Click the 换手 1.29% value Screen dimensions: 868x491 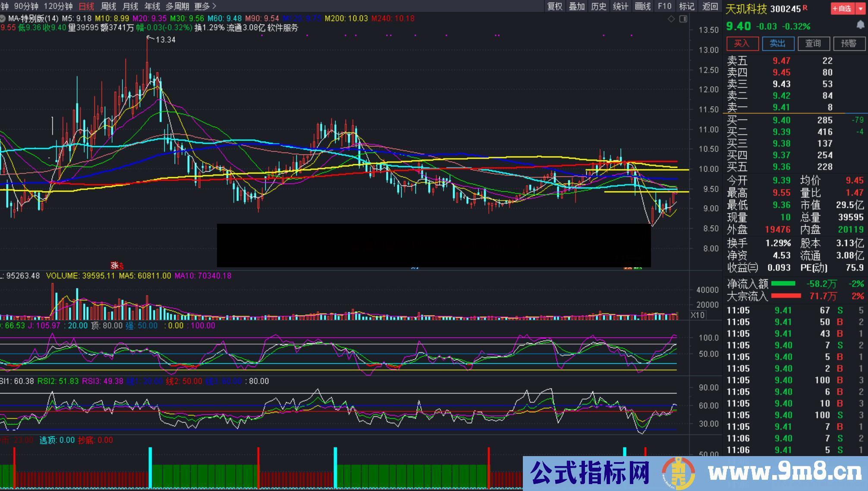[778, 243]
